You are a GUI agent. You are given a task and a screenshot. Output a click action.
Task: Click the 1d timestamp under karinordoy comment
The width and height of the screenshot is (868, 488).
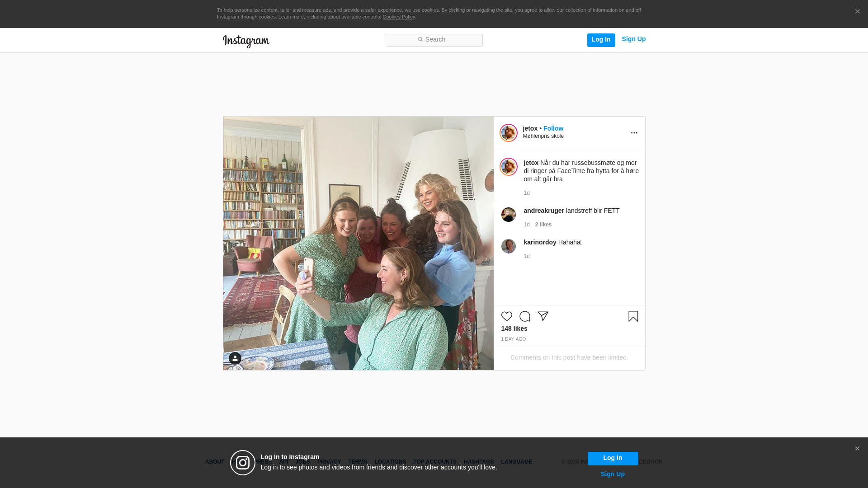[x=527, y=256]
